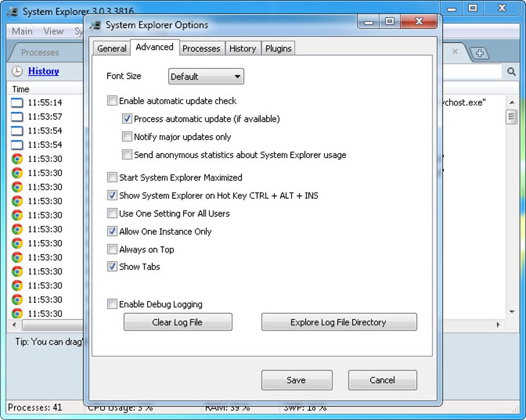Screen dimensions: 526x420
Task: Open the View menu in main window
Action: (53, 31)
